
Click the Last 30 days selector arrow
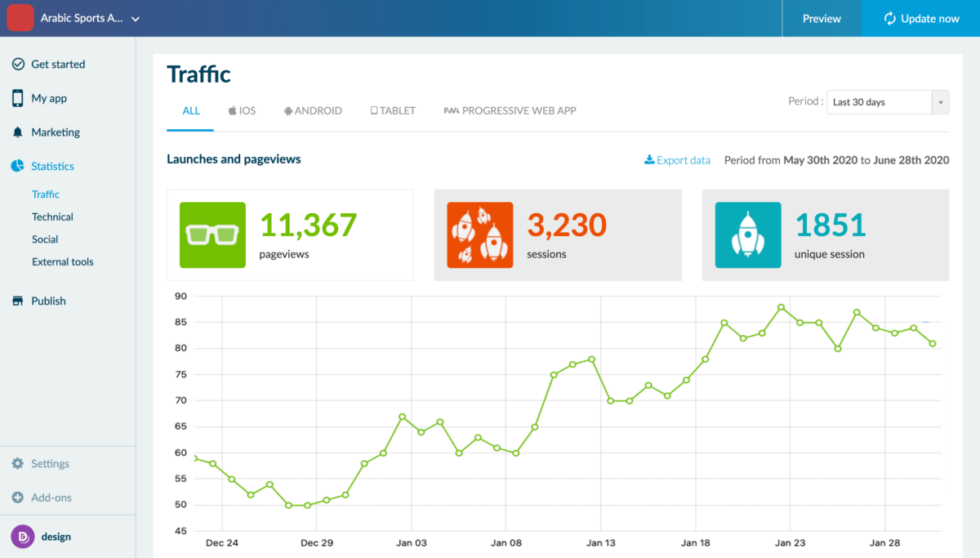[x=940, y=101]
